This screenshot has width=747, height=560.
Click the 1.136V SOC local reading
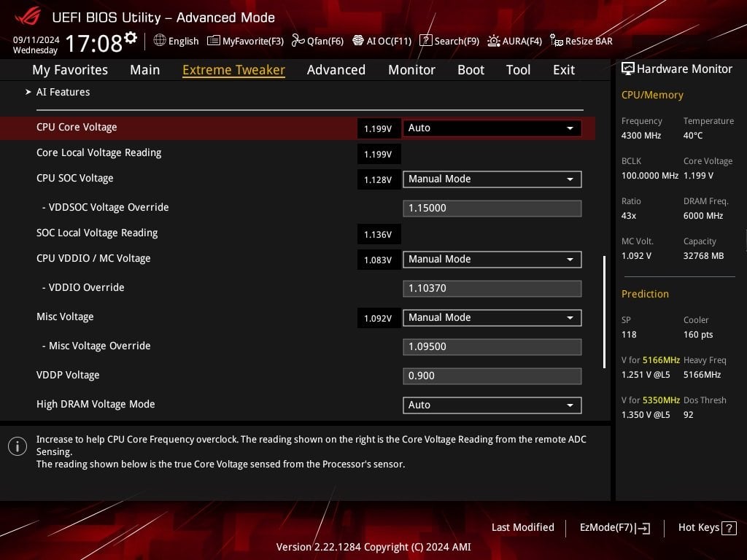[x=379, y=234]
